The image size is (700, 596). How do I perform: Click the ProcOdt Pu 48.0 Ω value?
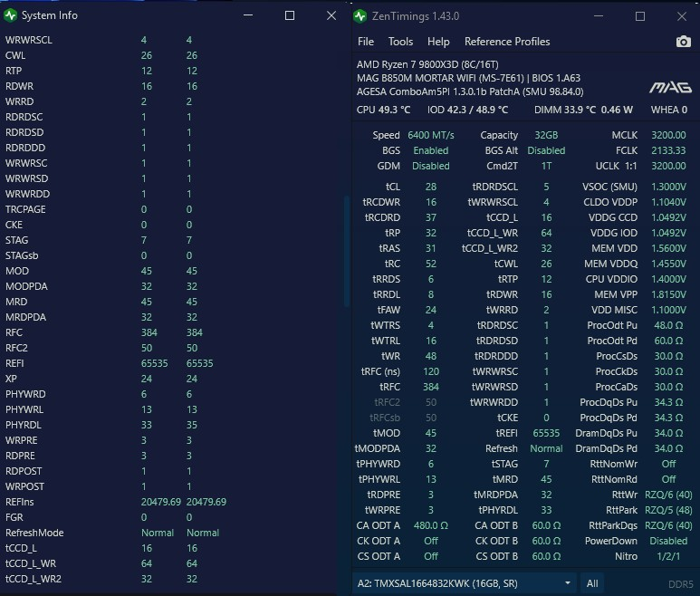(668, 325)
